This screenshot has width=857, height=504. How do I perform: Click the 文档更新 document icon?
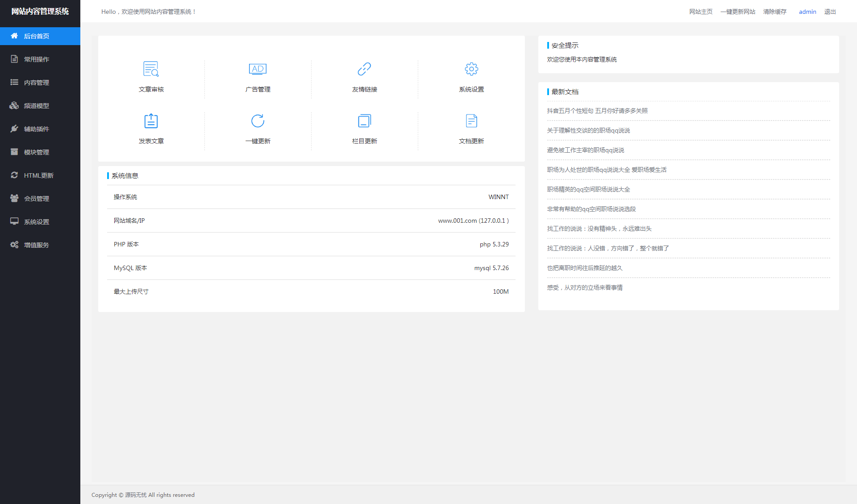[x=471, y=121]
